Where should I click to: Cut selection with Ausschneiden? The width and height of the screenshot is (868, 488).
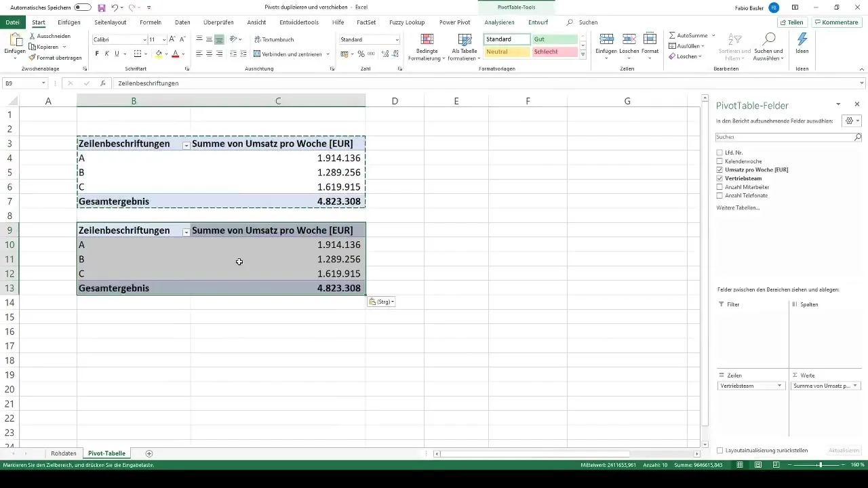point(50,36)
